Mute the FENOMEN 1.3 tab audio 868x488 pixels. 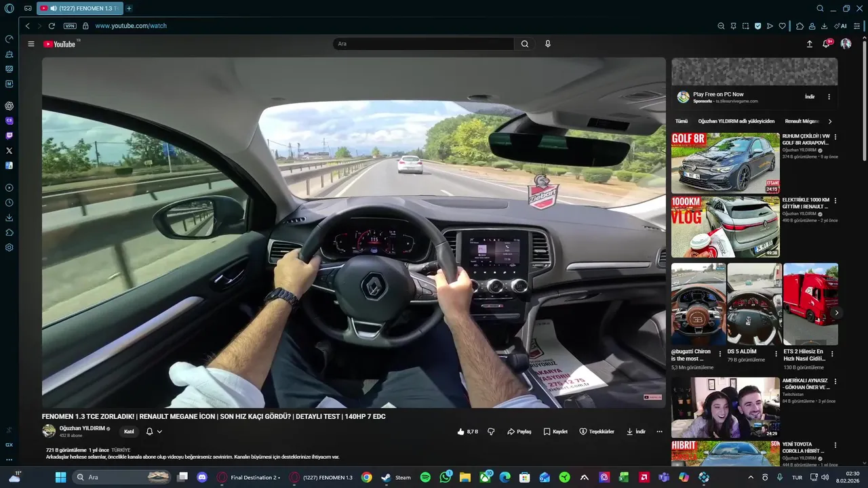click(54, 8)
